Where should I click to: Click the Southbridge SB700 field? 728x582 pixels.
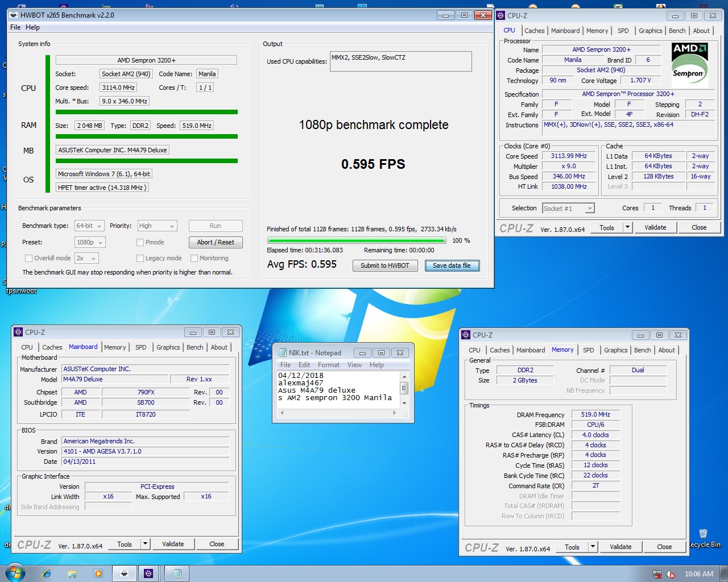click(146, 402)
